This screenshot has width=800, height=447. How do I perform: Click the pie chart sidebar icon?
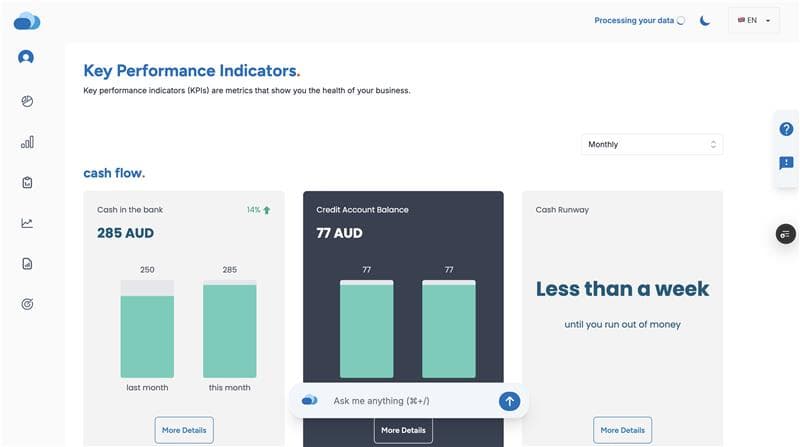(x=27, y=101)
